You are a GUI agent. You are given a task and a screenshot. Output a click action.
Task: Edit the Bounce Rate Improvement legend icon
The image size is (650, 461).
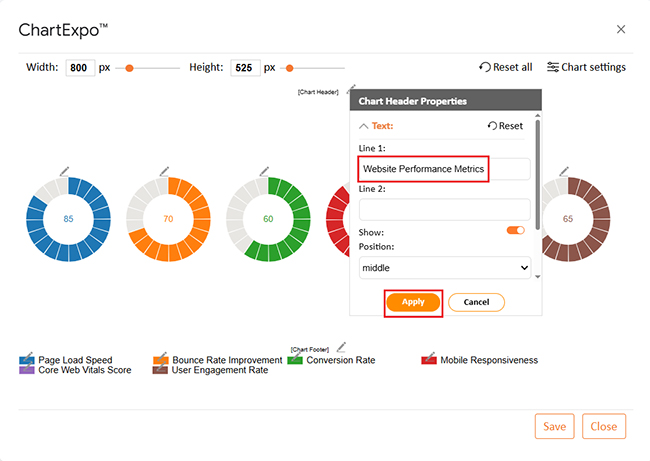[161, 359]
